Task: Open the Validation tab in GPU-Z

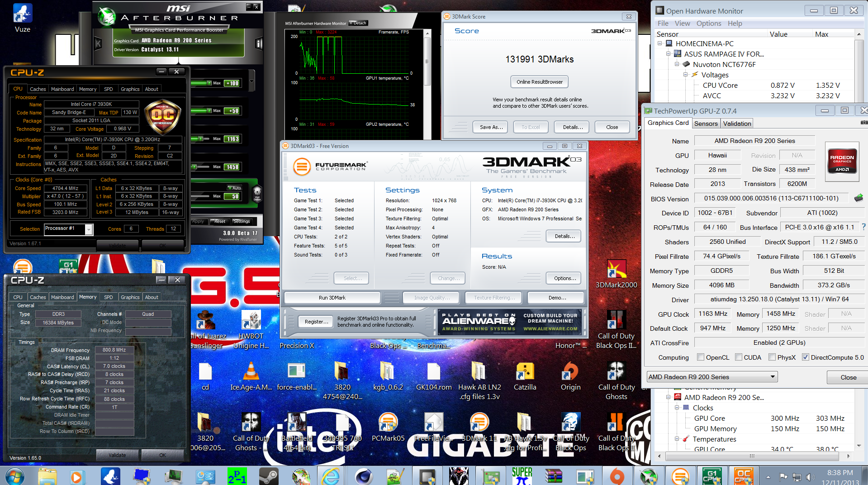Action: click(x=737, y=124)
